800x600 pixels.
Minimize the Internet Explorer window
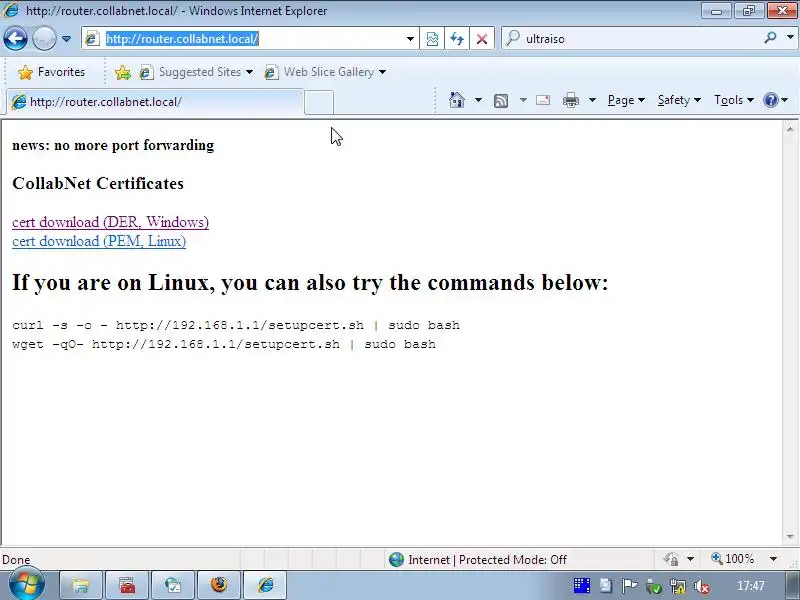click(716, 11)
